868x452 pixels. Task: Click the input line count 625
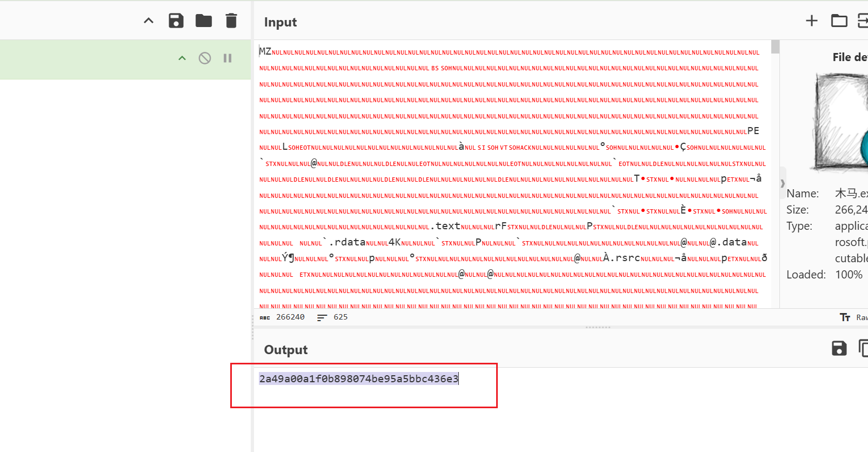(x=340, y=317)
